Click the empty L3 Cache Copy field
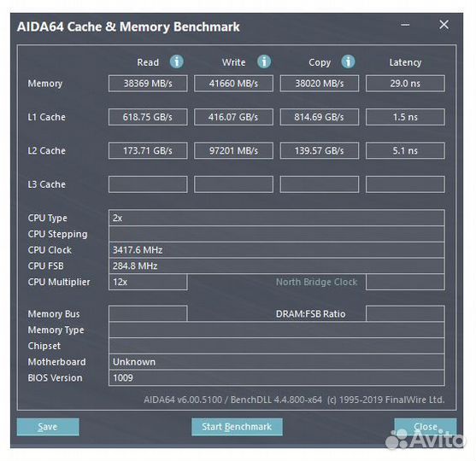This screenshot has height=461, width=476. (320, 184)
